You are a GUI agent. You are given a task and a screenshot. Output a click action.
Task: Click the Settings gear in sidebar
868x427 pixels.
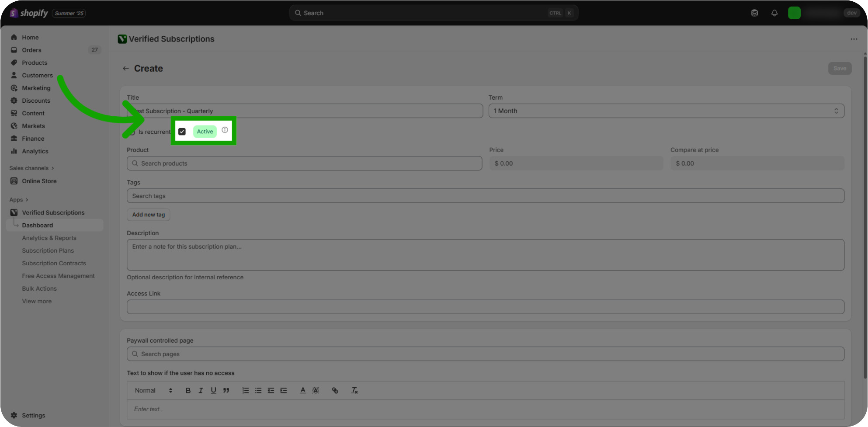[14, 415]
